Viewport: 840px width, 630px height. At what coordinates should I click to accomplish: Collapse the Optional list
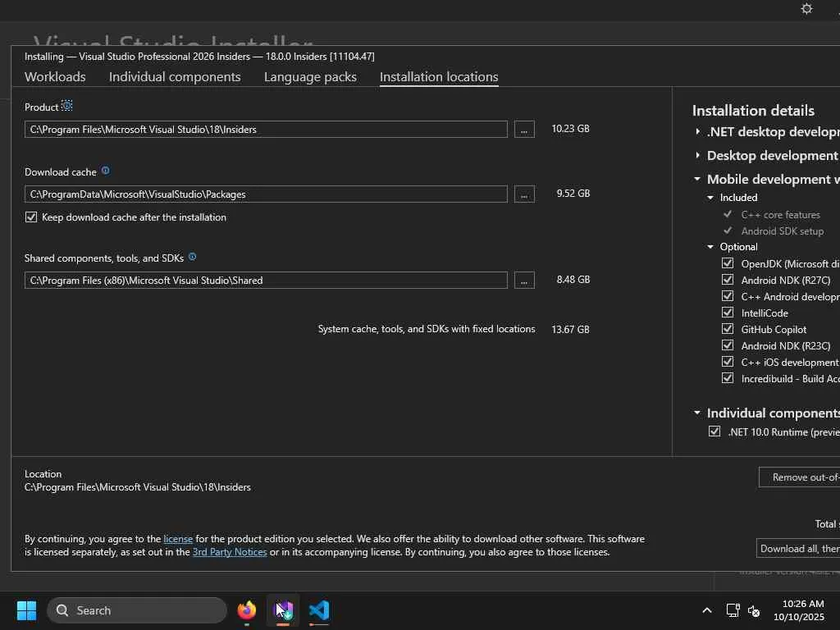pyautogui.click(x=710, y=247)
